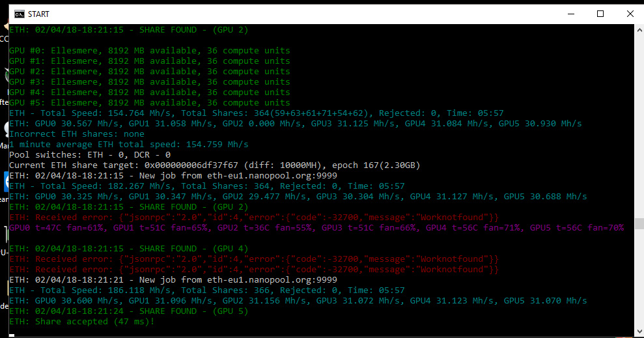Click the Total Speed 186.118 Mh/s line
The width and height of the screenshot is (644, 338).
(x=206, y=290)
